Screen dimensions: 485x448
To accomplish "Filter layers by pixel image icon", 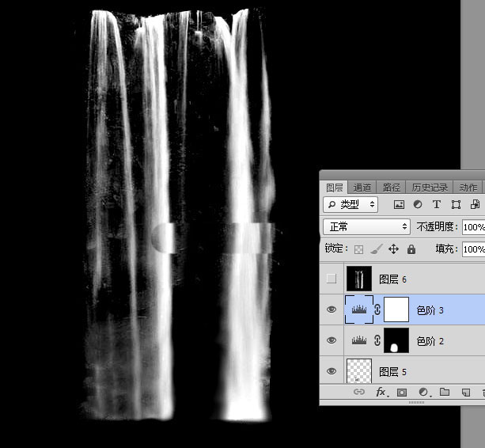I will [399, 204].
